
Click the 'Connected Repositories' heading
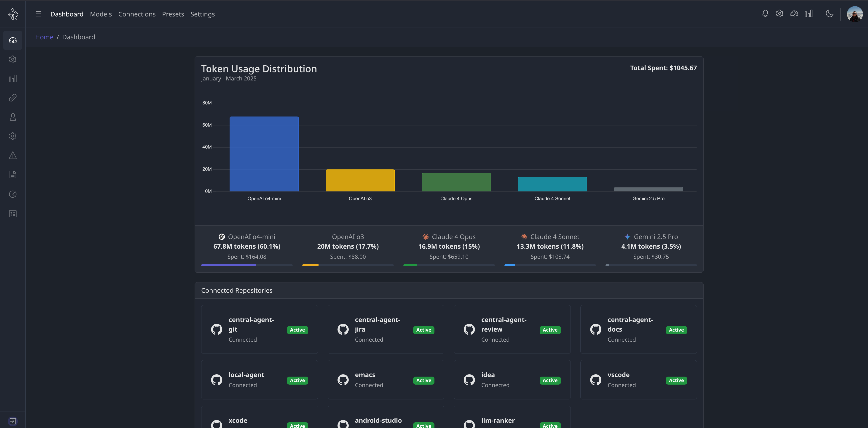237,290
